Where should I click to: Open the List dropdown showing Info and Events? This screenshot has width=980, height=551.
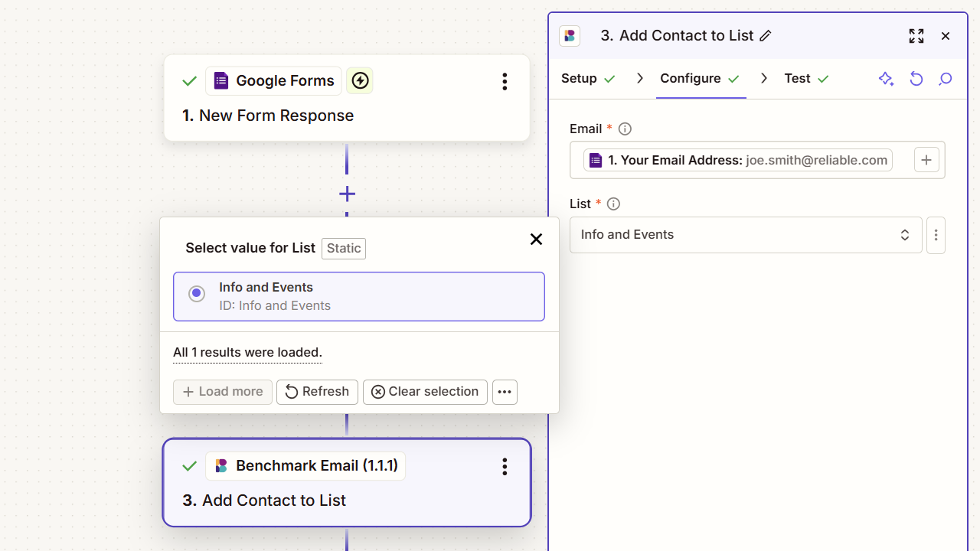(746, 235)
